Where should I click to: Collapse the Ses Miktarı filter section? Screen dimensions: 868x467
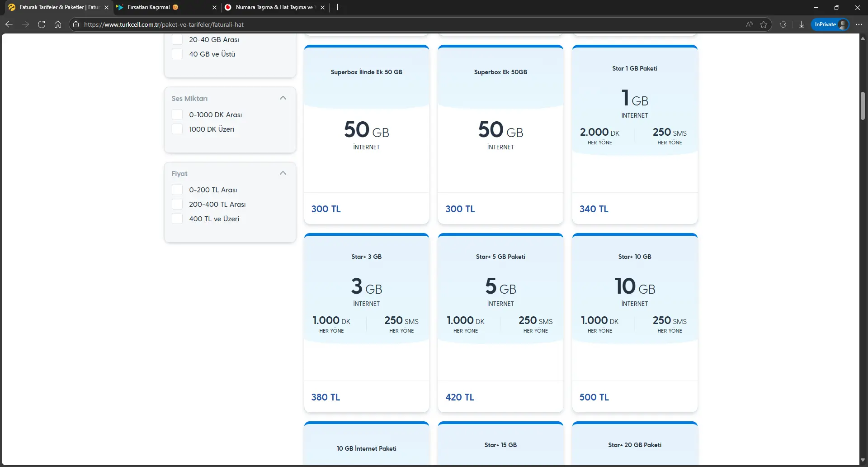(283, 98)
